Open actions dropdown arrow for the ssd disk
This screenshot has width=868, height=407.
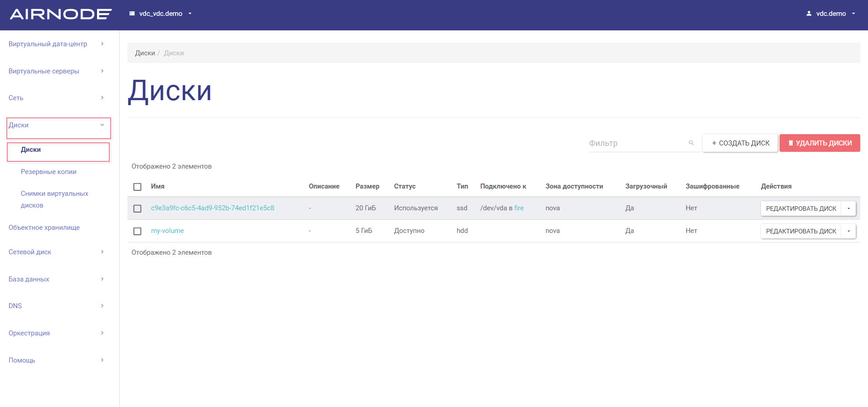[848, 208]
